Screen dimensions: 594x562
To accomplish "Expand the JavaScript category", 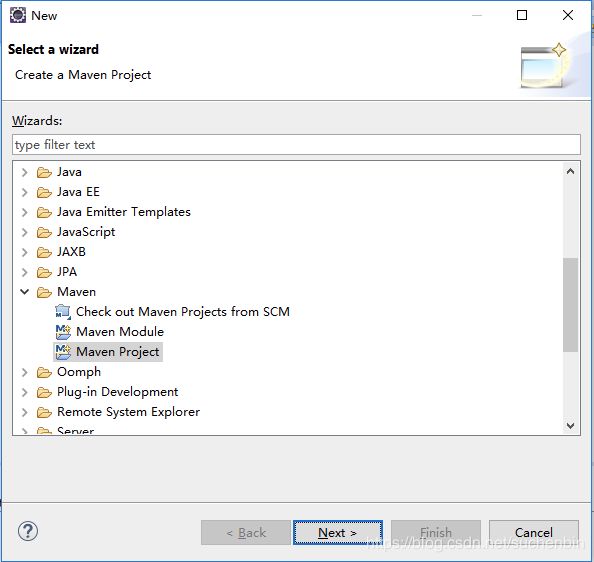I will [x=25, y=232].
